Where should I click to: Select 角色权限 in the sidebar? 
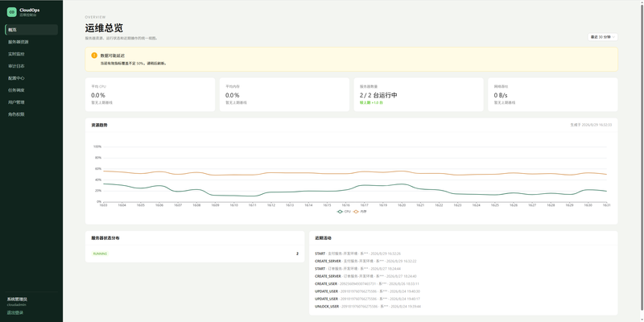click(31, 114)
